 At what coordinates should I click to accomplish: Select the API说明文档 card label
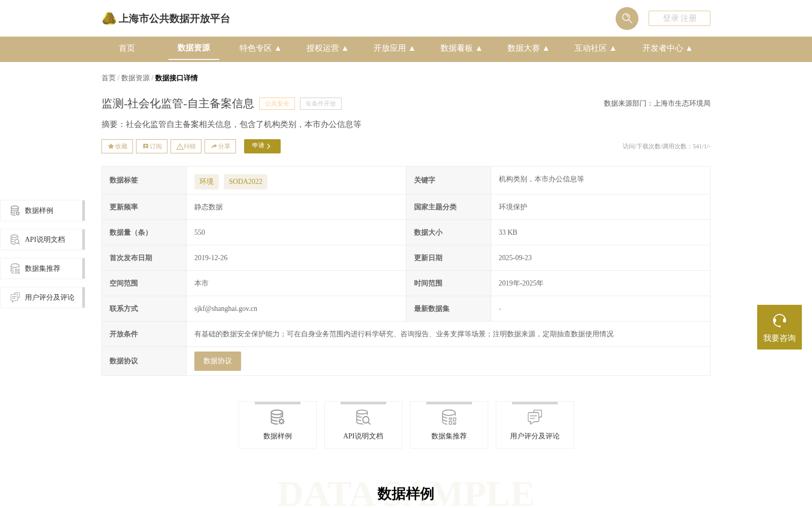363,436
